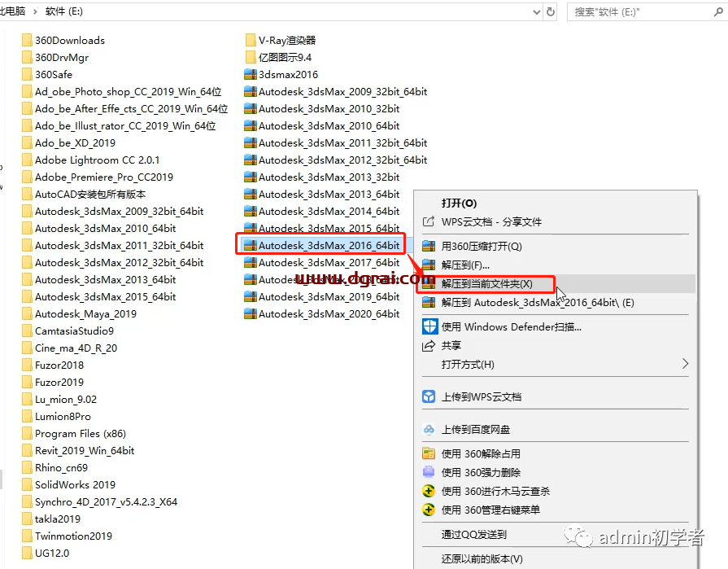Select 解压到 Autodesk_3dsMax_2016_64bit\ (E) entry
Screen dimensions: 728x569
click(538, 303)
